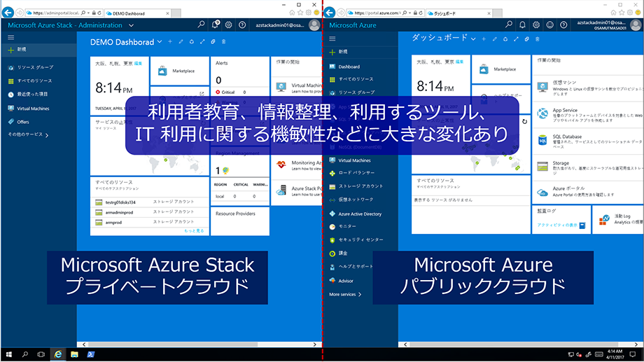Click portal.azure.com address bar

click(x=376, y=13)
